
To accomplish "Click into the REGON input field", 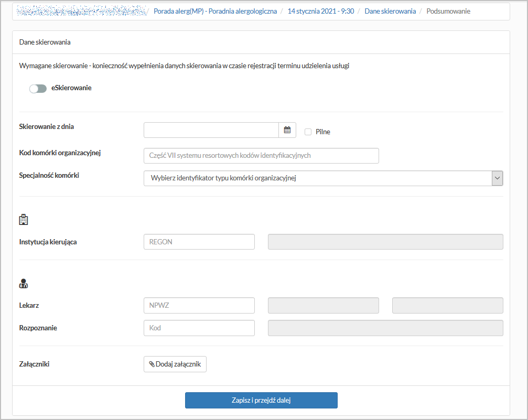I will (199, 241).
